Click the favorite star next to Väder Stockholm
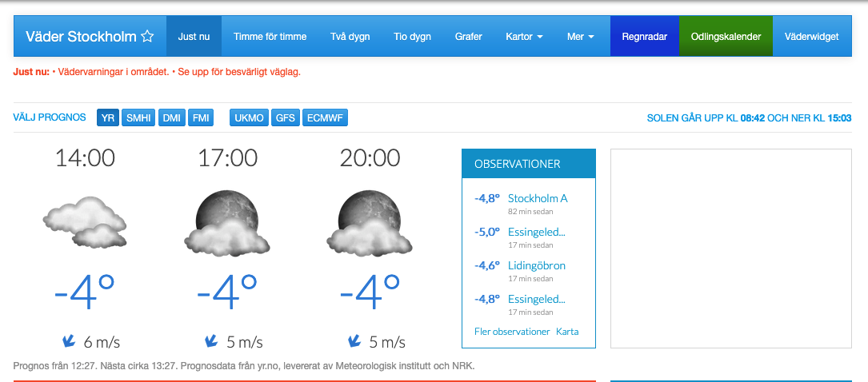Image resolution: width=868 pixels, height=382 pixels. 147,37
